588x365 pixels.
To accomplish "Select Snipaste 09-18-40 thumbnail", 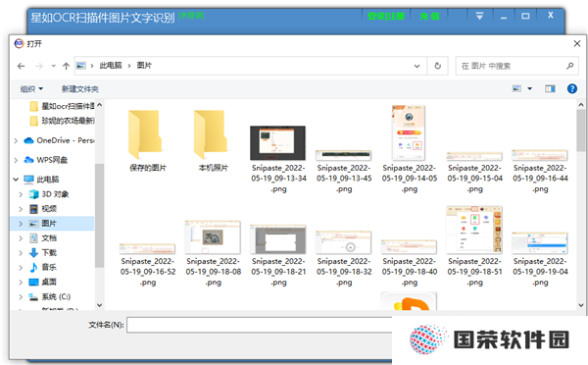I will tap(409, 246).
